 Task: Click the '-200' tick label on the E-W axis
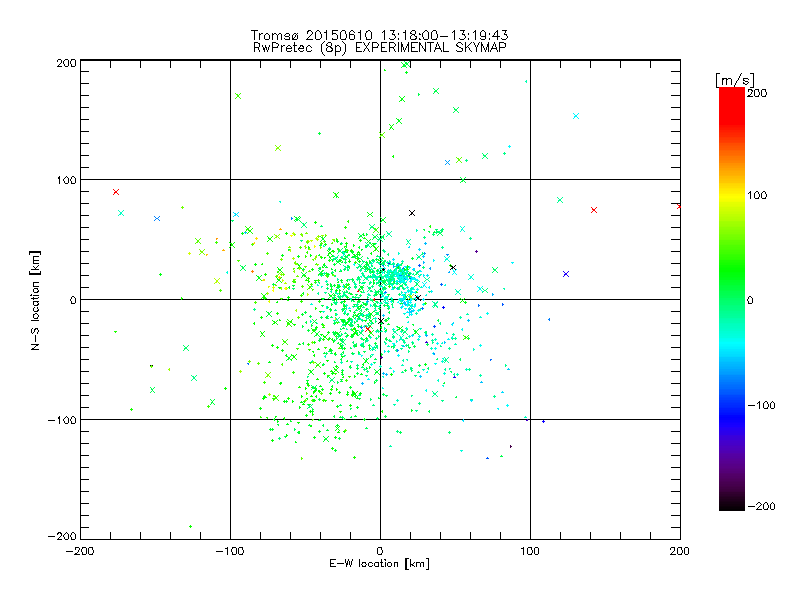(x=80, y=551)
